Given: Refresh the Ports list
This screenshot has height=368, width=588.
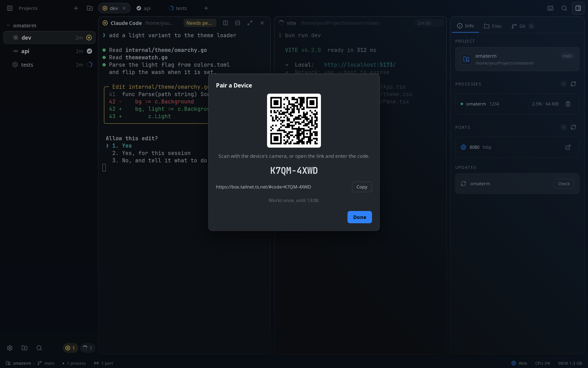Looking at the screenshot, I should 573,127.
